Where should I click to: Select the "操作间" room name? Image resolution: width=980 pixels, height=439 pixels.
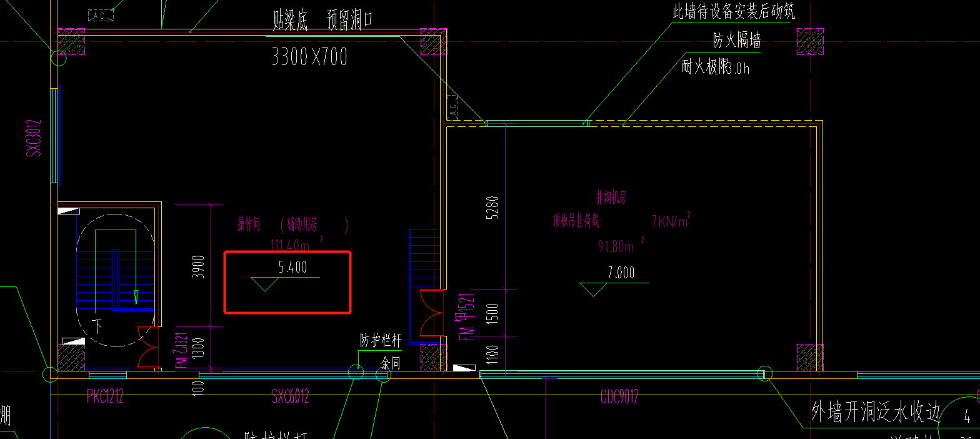pos(248,225)
